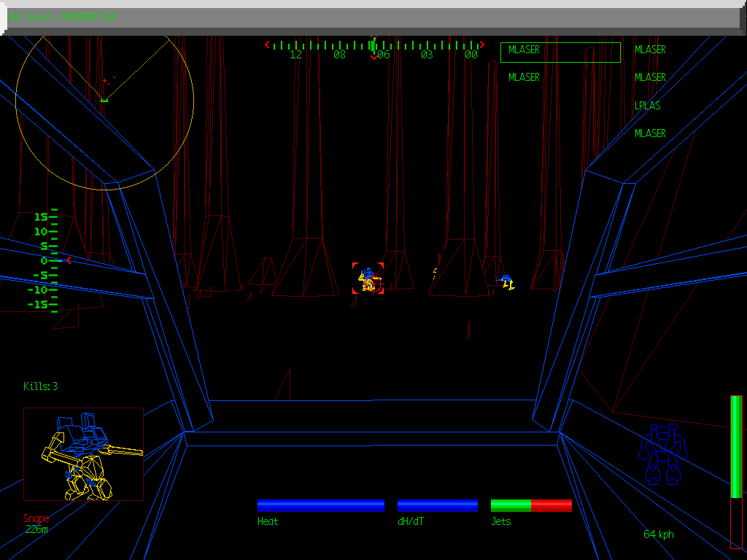Click the Jets fuel bar

[x=531, y=505]
